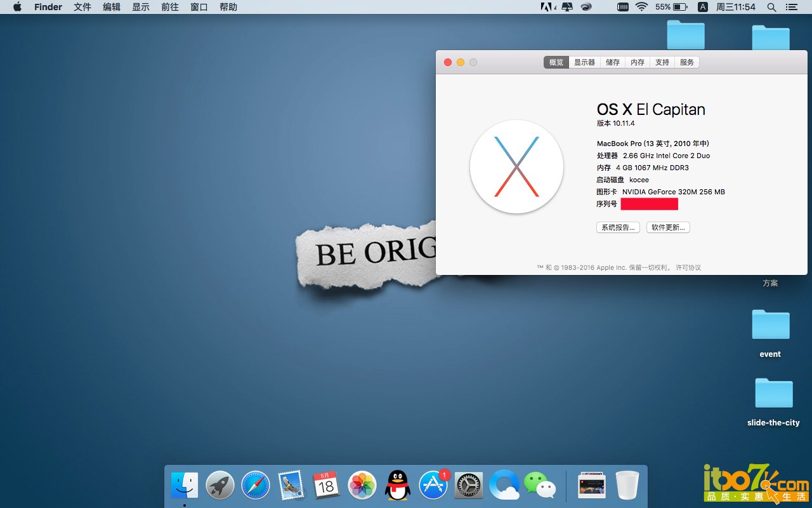Open WeChat green bubbles icon

pos(540,486)
